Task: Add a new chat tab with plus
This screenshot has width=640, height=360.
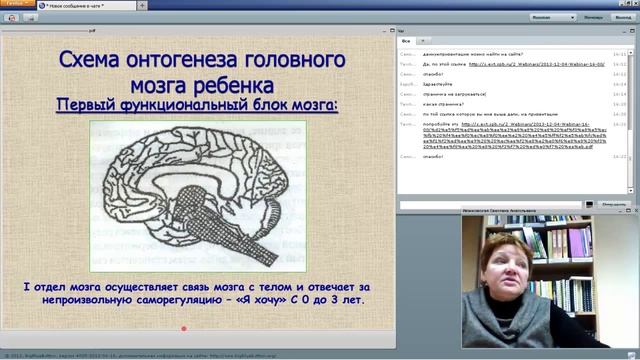Action: (423, 41)
